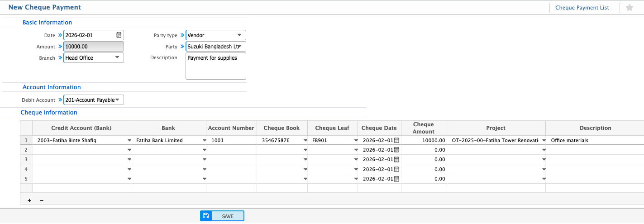Viewport: 644px width, 224px height.
Task: Remove a cheque row with minus icon
Action: pos(42,200)
